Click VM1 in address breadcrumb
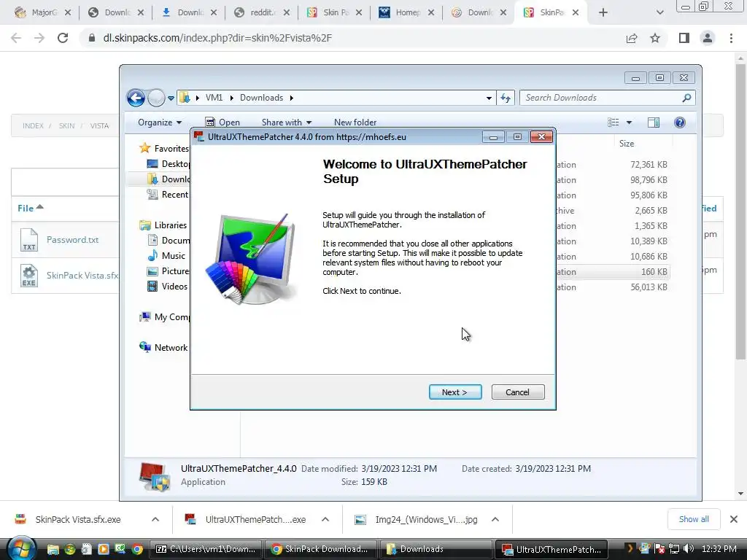The width and height of the screenshot is (747, 560). [214, 98]
